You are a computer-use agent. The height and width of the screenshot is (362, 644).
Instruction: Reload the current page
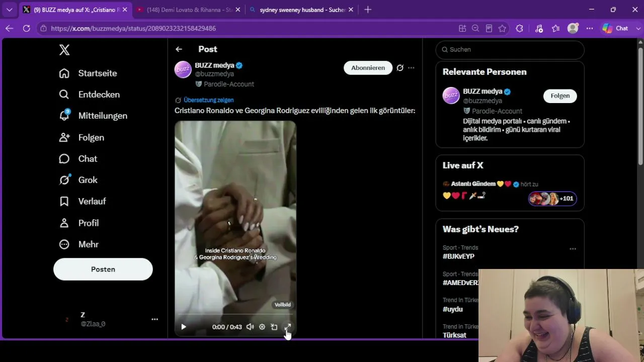27,29
